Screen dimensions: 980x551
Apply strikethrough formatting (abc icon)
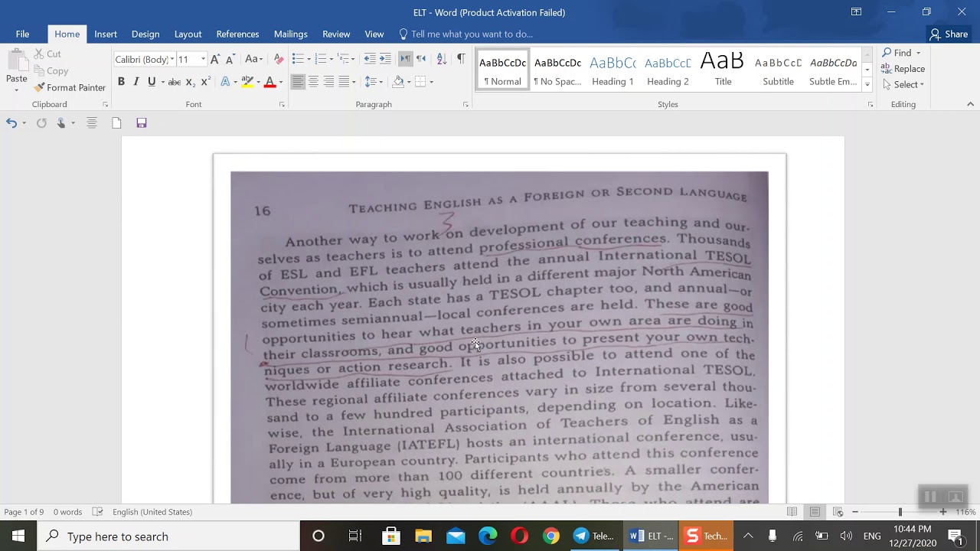(175, 82)
